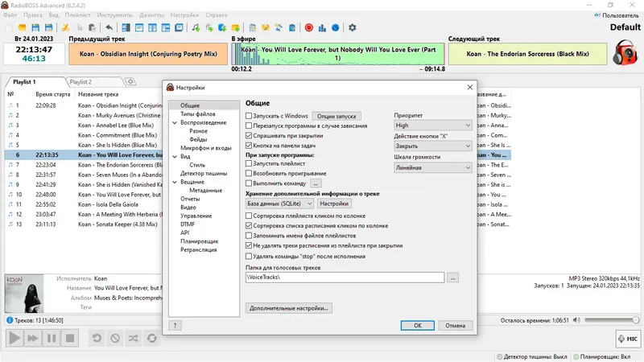644x362 pixels.
Task: Collapse the 'Вид' tree node arrow
Action: click(x=175, y=156)
